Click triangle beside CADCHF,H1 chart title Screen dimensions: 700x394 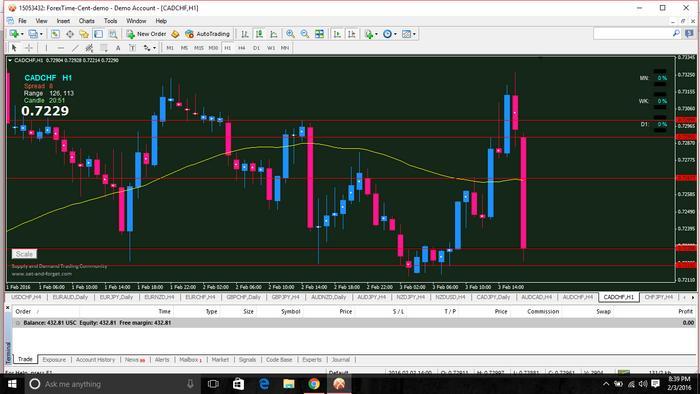(x=10, y=60)
